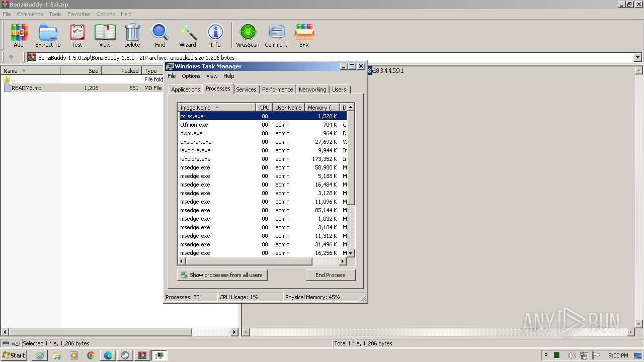Switch to the Applications tab
Viewport: 644px width, 362px height.
click(x=186, y=89)
